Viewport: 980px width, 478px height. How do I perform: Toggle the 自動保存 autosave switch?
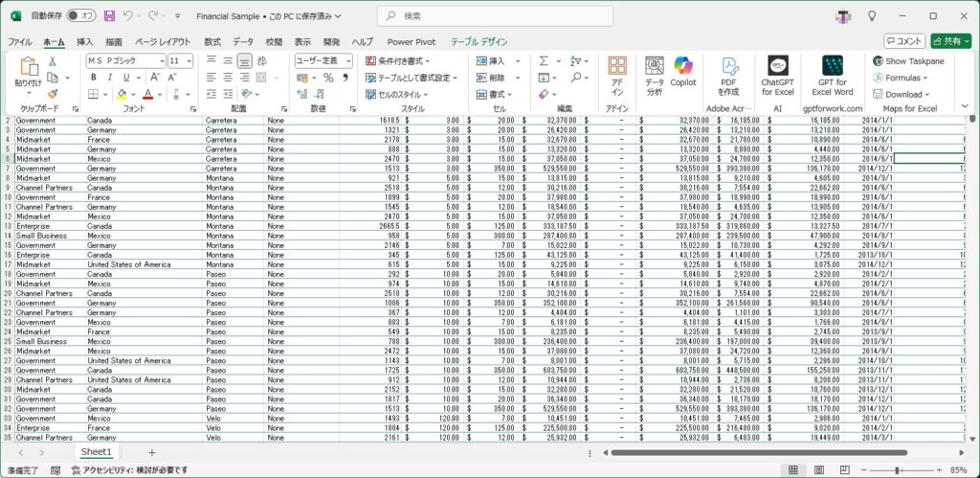click(x=82, y=16)
